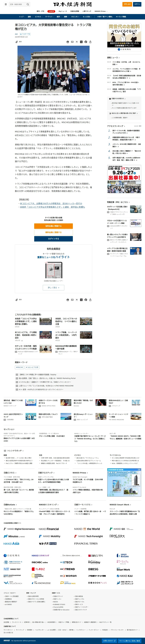Viewport: 145px width, 644px height.
Task: Open the 日経CNBC online logo
Action: pyautogui.click(x=40, y=562)
